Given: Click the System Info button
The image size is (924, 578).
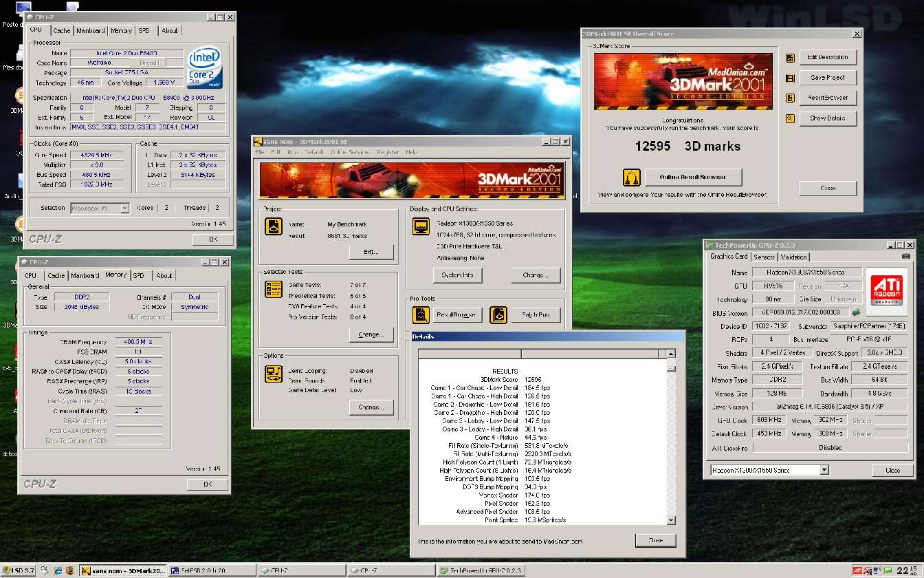Looking at the screenshot, I should (x=457, y=275).
